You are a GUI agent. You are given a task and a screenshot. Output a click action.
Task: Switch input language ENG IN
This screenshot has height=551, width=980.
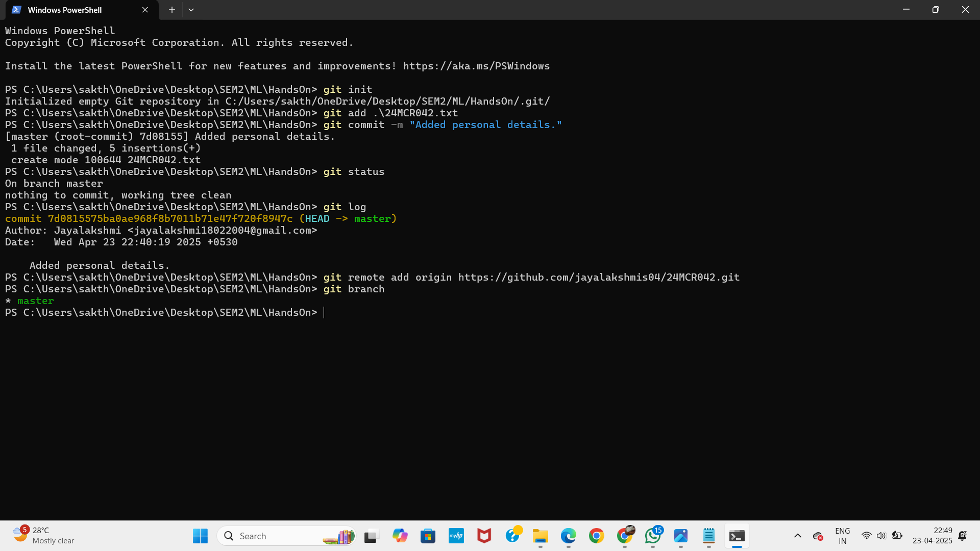pyautogui.click(x=843, y=536)
